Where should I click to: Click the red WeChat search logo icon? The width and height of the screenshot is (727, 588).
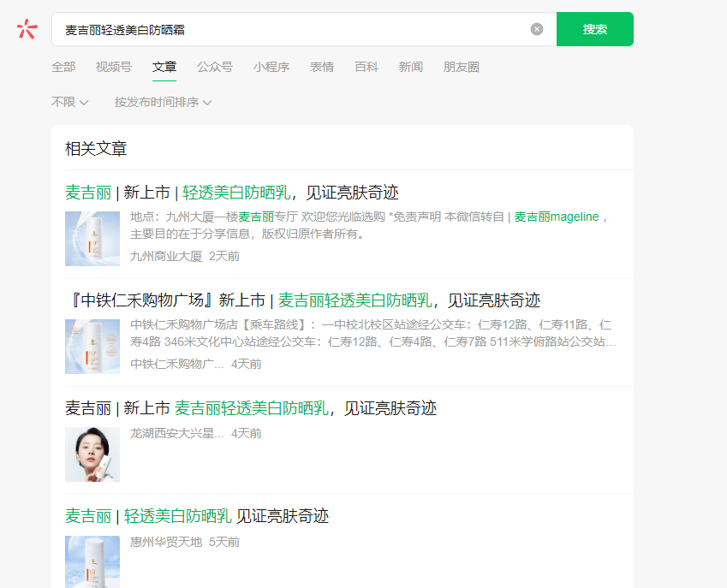(27, 29)
